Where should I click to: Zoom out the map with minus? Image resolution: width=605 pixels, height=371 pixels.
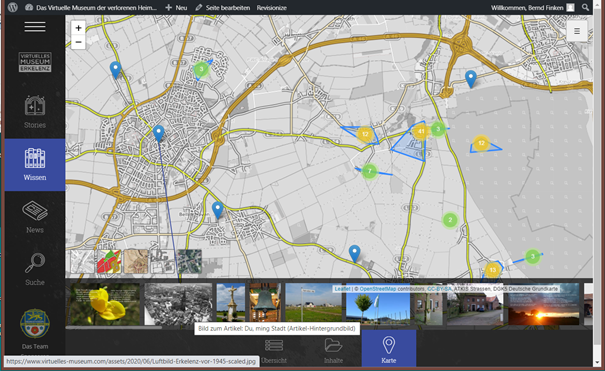pyautogui.click(x=78, y=42)
